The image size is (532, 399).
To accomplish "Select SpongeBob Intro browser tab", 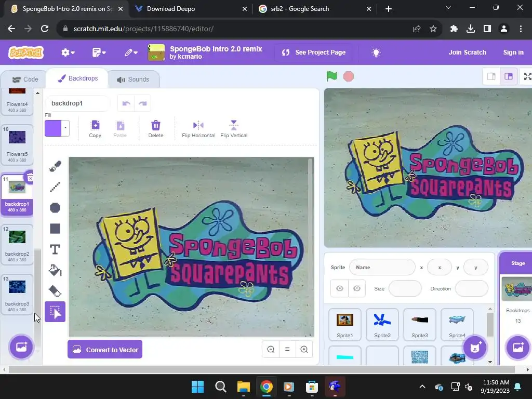I will (x=66, y=9).
